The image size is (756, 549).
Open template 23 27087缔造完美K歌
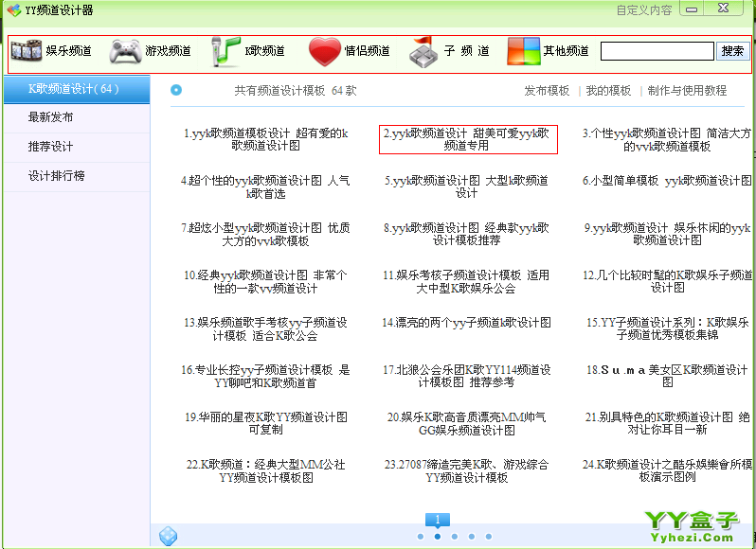tap(466, 471)
